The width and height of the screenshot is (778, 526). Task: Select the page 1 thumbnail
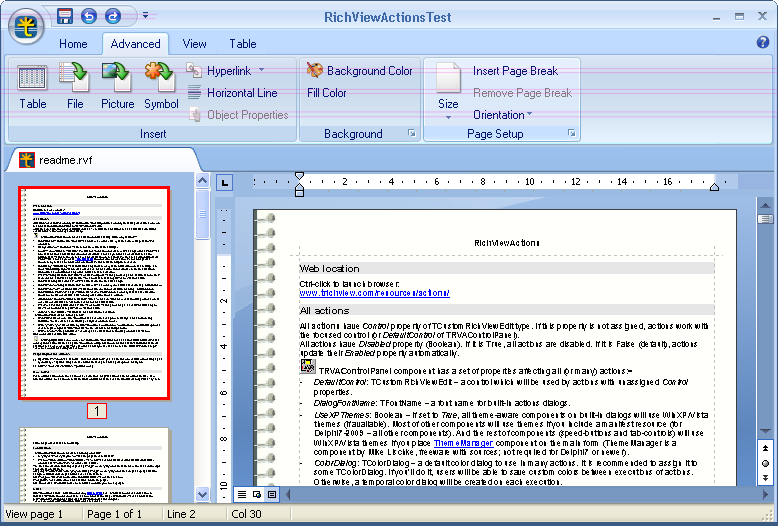[x=94, y=293]
